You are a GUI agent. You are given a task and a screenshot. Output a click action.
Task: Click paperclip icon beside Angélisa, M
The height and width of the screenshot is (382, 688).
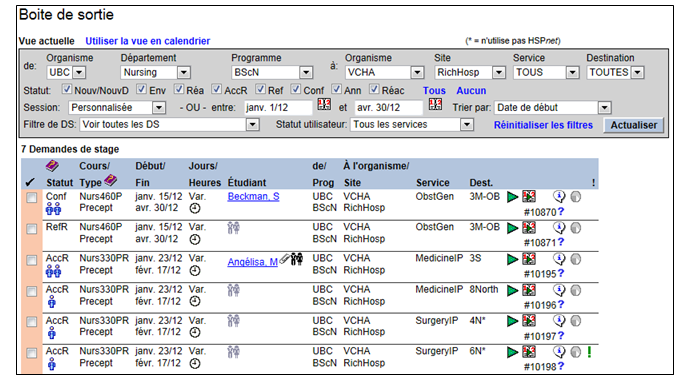point(284,259)
